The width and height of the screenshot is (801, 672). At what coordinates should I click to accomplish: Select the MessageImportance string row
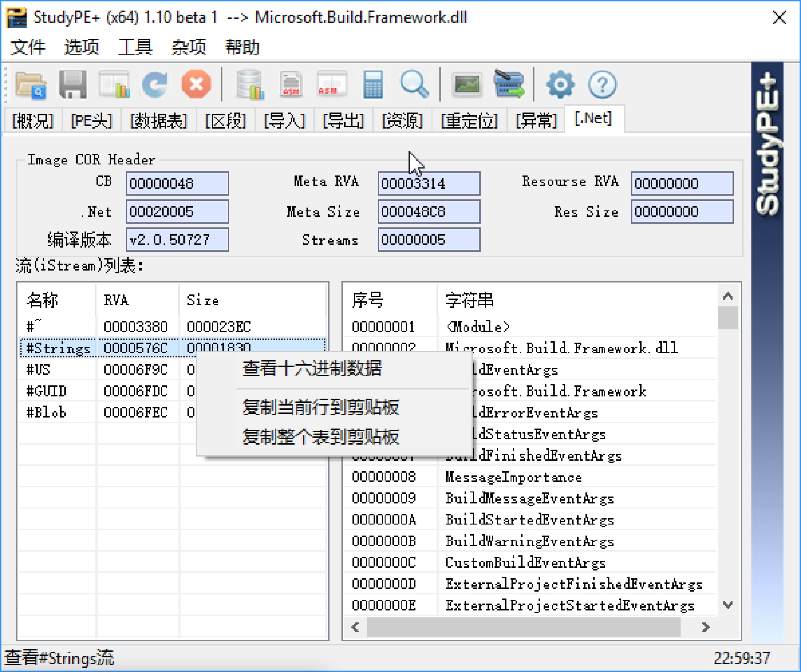(530, 477)
